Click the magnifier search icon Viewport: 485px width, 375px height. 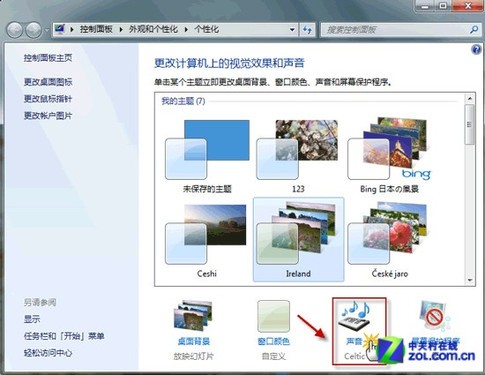(x=474, y=30)
